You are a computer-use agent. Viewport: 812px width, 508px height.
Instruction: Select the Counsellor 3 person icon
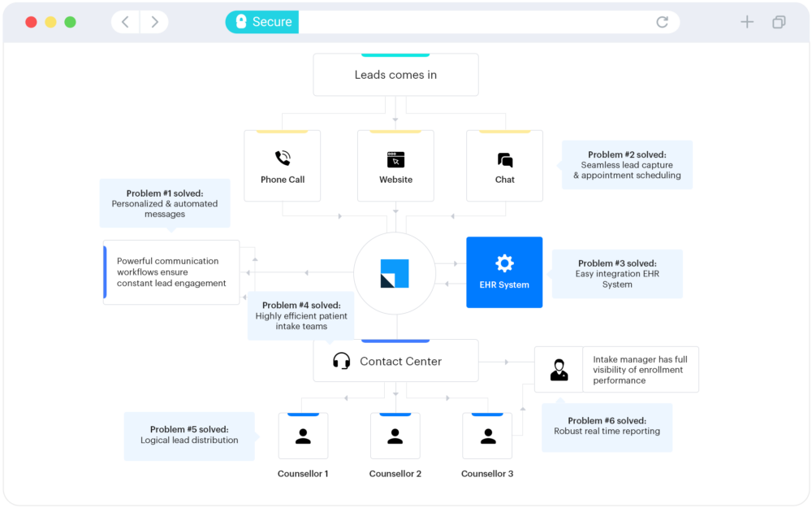coord(487,435)
